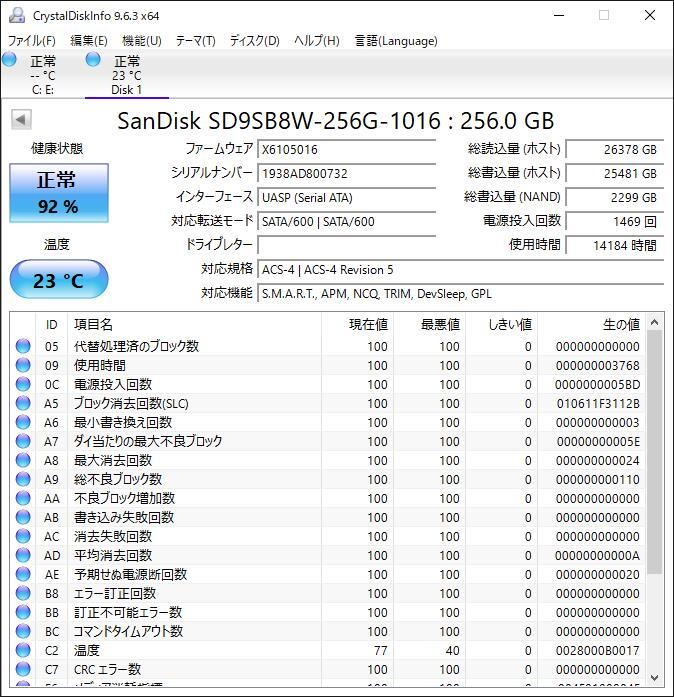Click the 23 °C temperature button
Viewport: 674px width, 697px height.
point(59,280)
